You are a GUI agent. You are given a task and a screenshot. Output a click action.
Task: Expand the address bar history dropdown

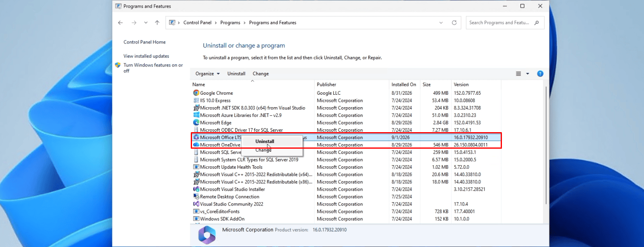click(x=441, y=23)
